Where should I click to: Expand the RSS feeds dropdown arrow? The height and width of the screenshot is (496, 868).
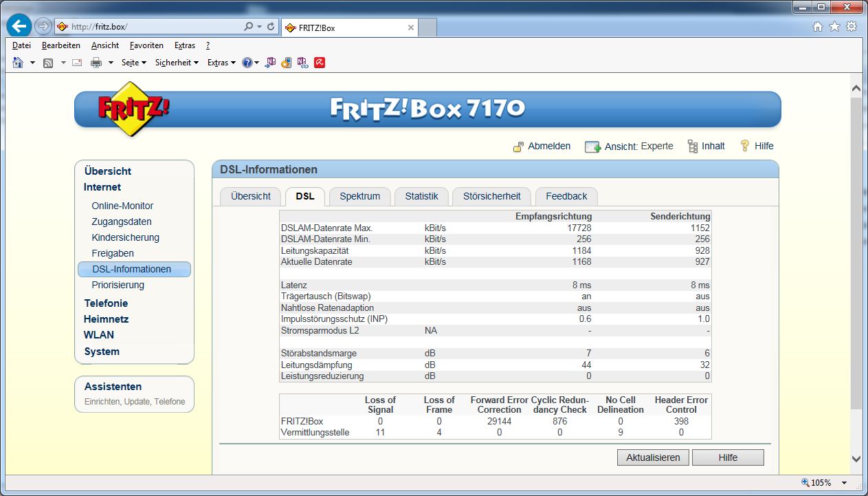click(x=63, y=63)
